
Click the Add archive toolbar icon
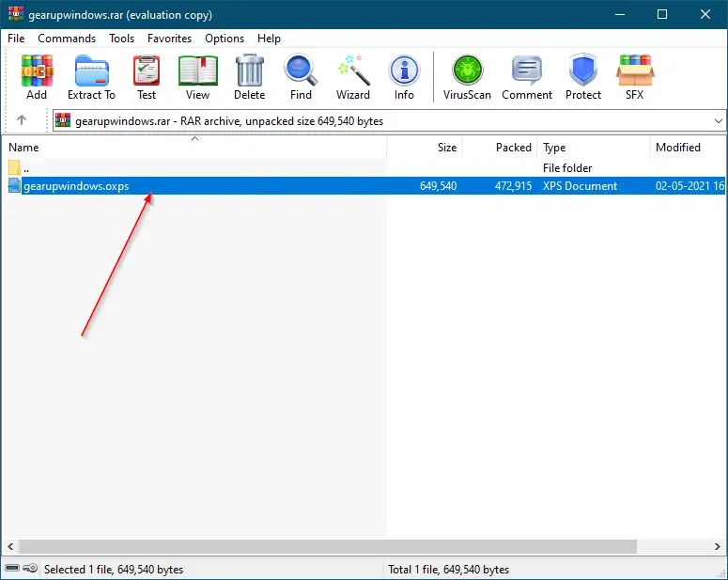(37, 71)
